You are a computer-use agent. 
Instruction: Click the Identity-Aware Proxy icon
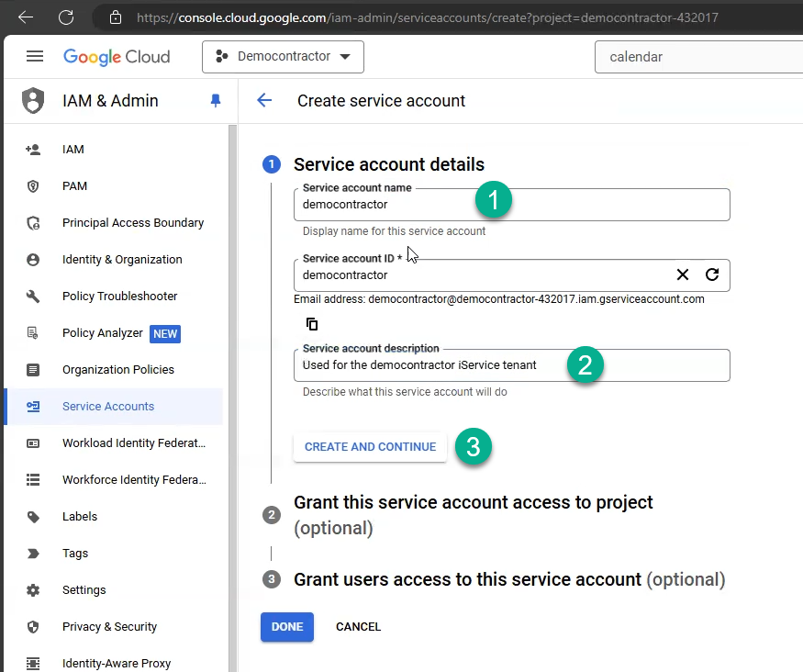click(x=33, y=664)
